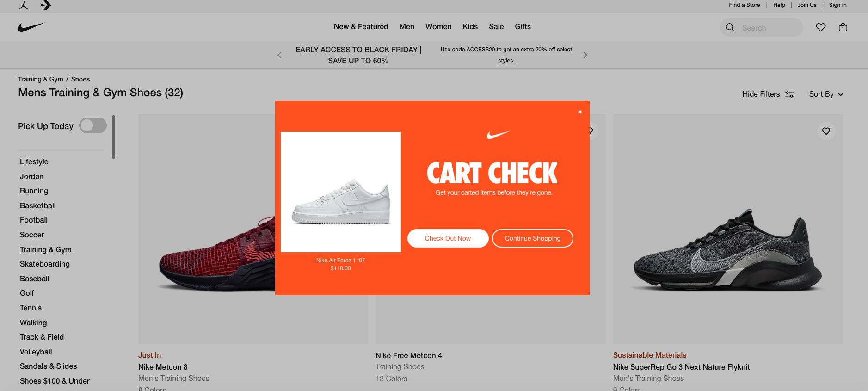Image resolution: width=868 pixels, height=391 pixels.
Task: Open the Men menu
Action: click(407, 26)
